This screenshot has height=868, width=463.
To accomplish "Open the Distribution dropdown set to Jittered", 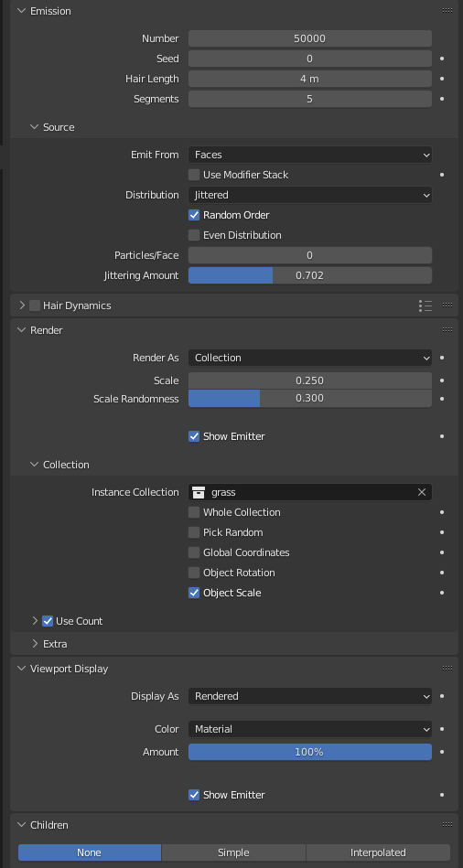I will point(309,195).
